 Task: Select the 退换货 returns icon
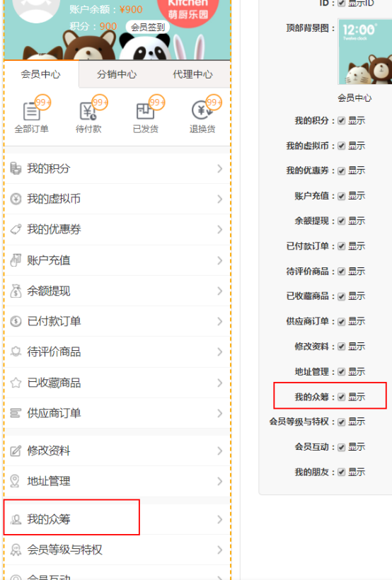(202, 110)
